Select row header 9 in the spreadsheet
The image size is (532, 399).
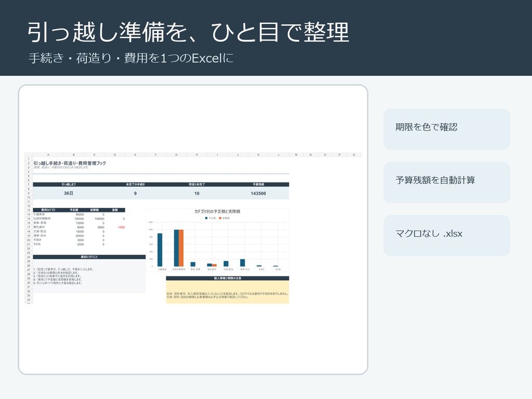point(29,193)
